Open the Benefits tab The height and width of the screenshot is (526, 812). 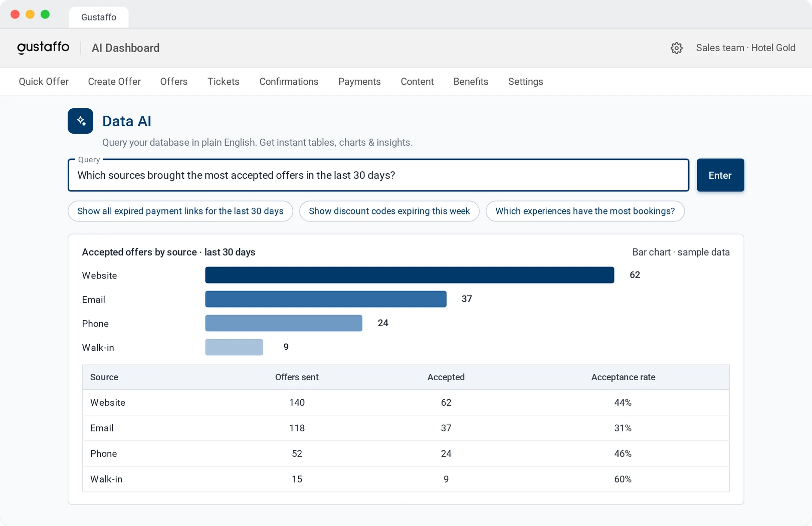click(x=471, y=82)
